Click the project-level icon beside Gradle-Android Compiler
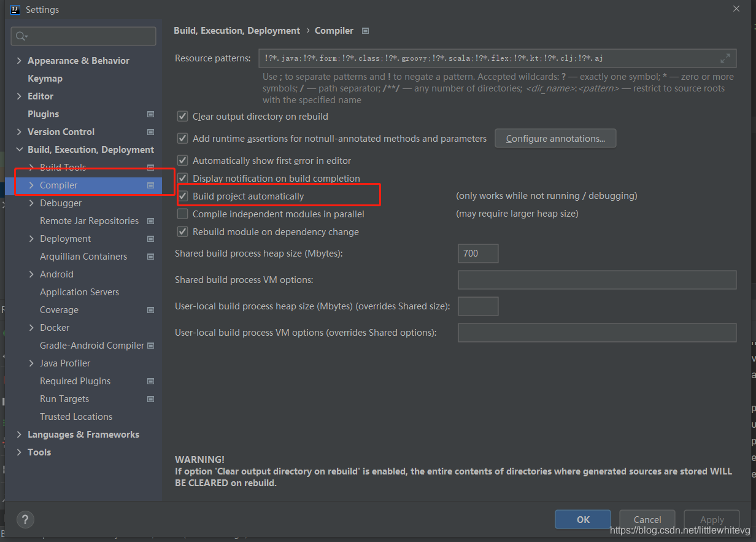This screenshot has height=542, width=756. click(150, 346)
